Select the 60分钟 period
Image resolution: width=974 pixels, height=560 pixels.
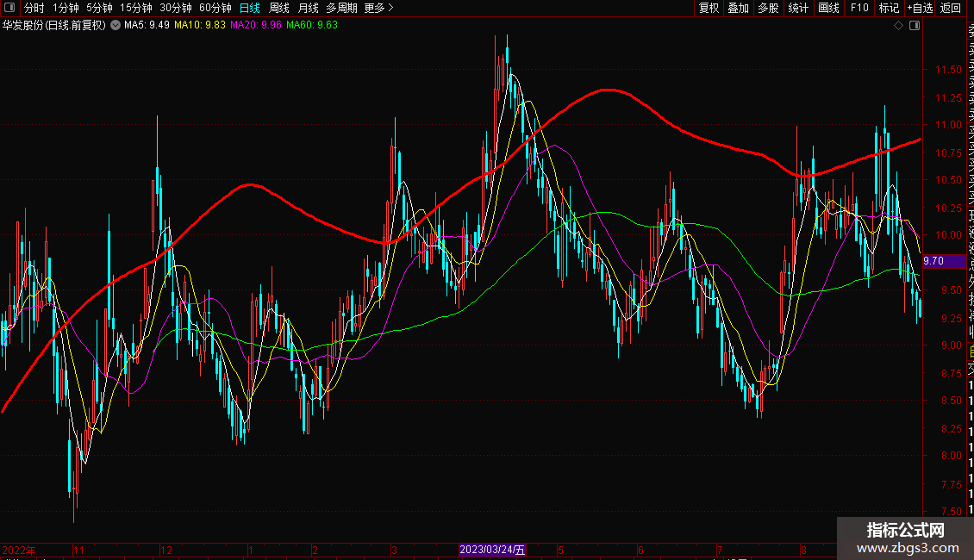coord(215,8)
